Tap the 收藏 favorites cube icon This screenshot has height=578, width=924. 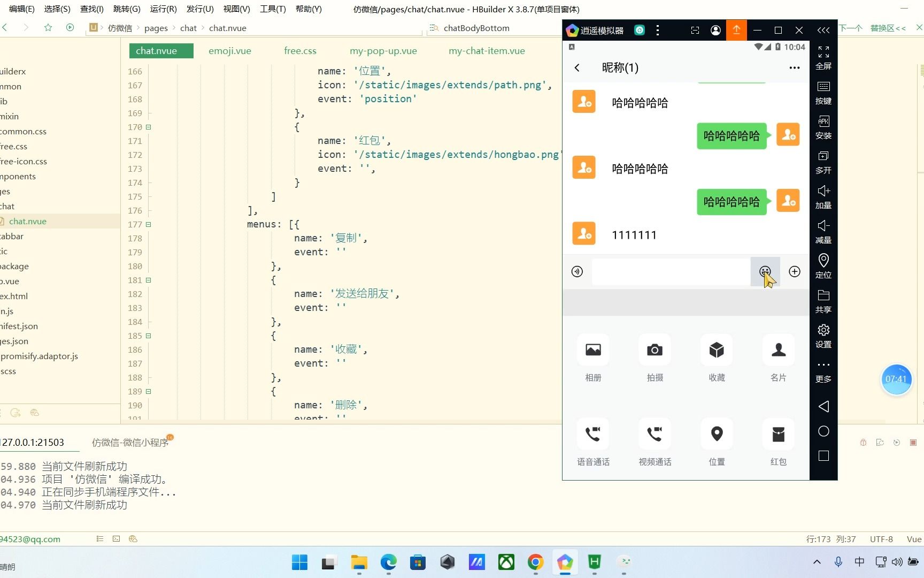coord(717,350)
